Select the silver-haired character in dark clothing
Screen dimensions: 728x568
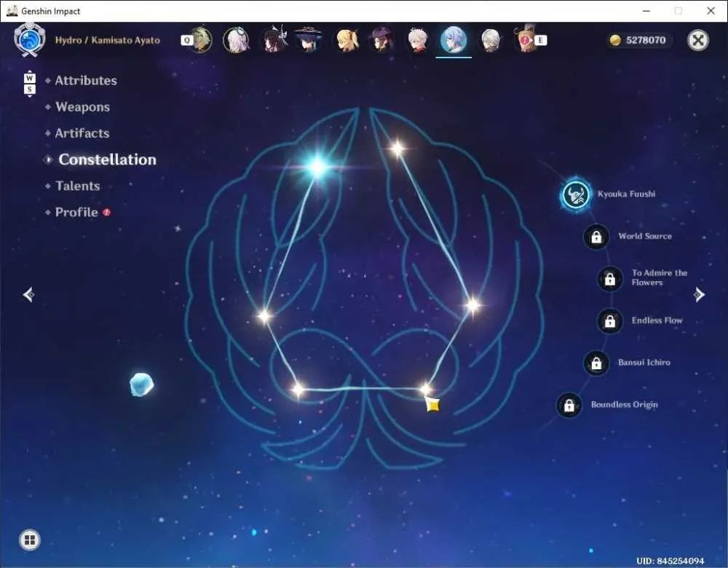(x=490, y=40)
